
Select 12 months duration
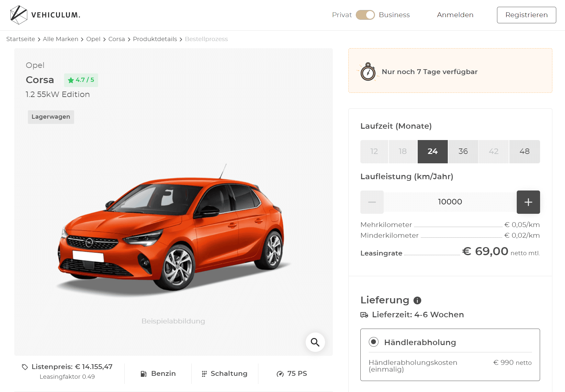click(x=374, y=151)
